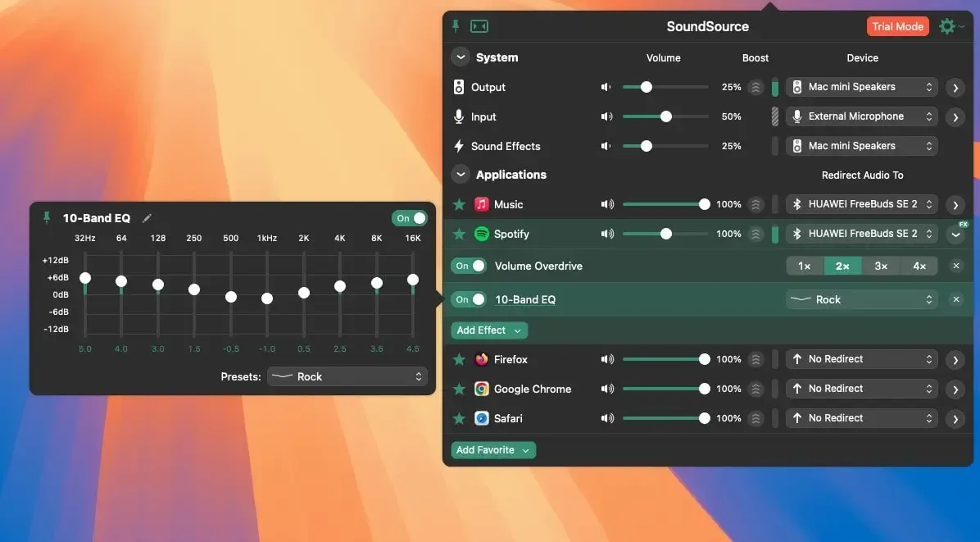Select 3x overdrive level

881,266
